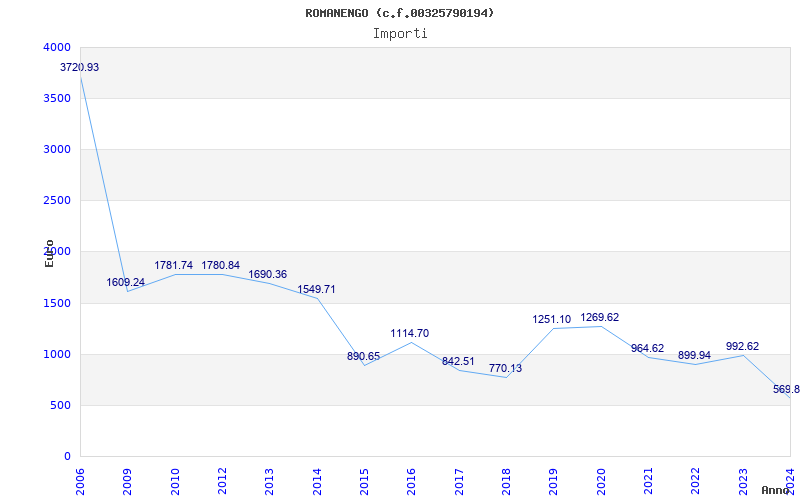Click the Importi subtitle
The height and width of the screenshot is (500, 800).
click(x=400, y=33)
